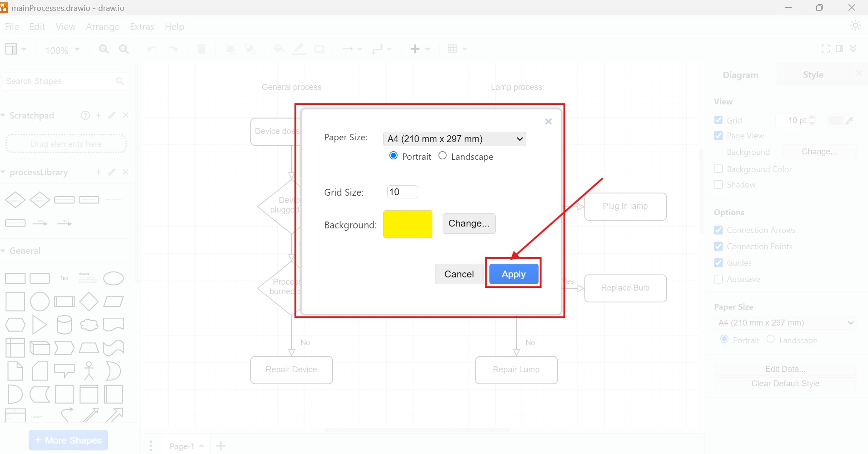Select the Landscape radio button in the dialog

(443, 156)
